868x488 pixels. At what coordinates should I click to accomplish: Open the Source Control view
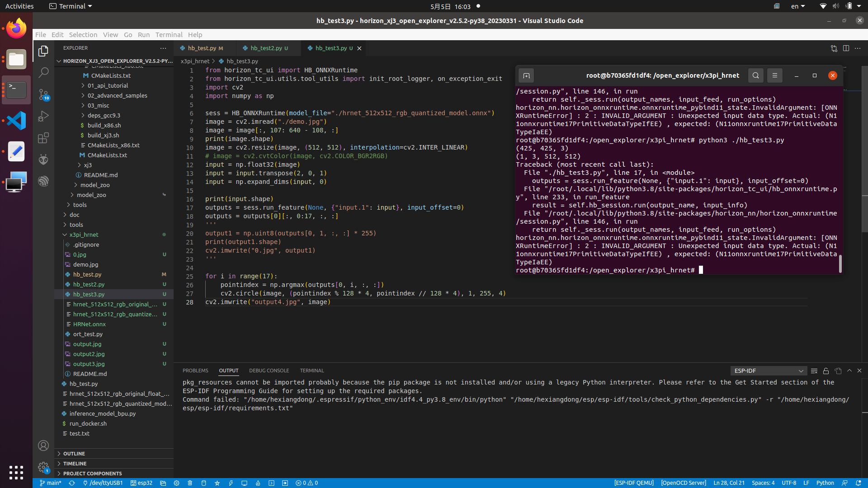click(x=43, y=94)
